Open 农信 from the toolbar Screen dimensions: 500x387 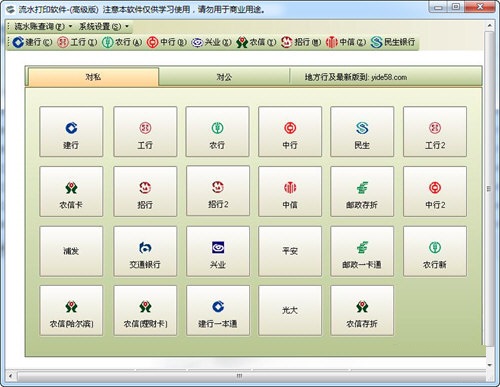click(256, 42)
